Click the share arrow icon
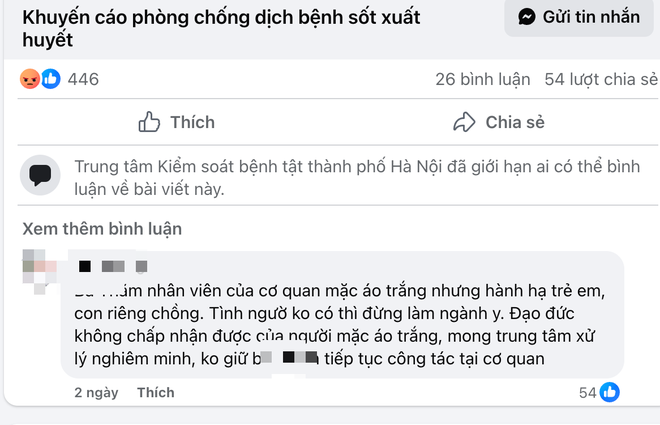The height and width of the screenshot is (425, 660). click(x=464, y=122)
